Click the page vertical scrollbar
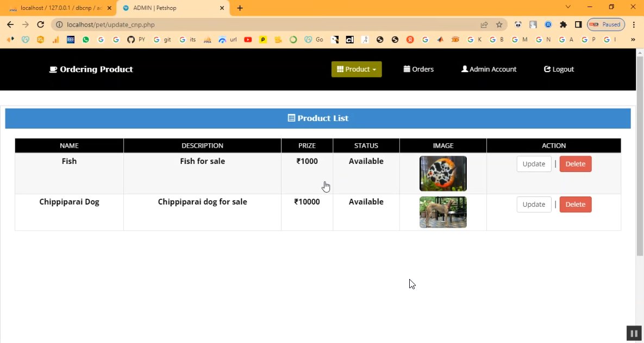The image size is (644, 343). tap(640, 156)
